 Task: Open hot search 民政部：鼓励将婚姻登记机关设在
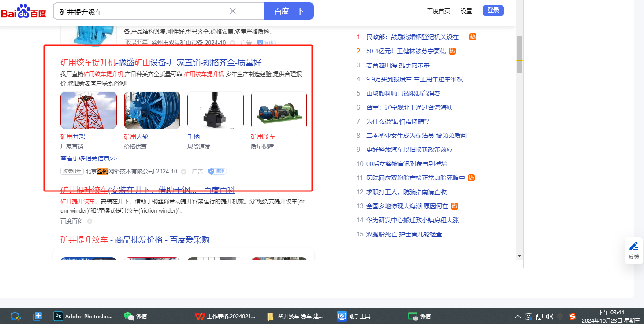[416, 37]
